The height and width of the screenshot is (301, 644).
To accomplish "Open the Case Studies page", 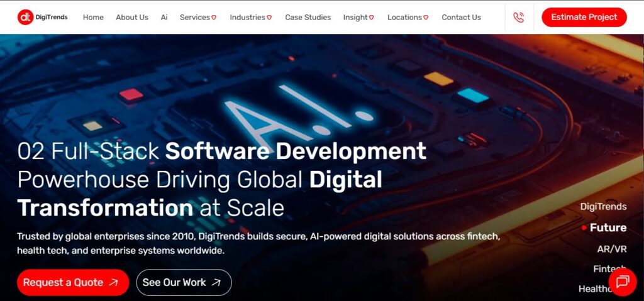I will pos(308,18).
